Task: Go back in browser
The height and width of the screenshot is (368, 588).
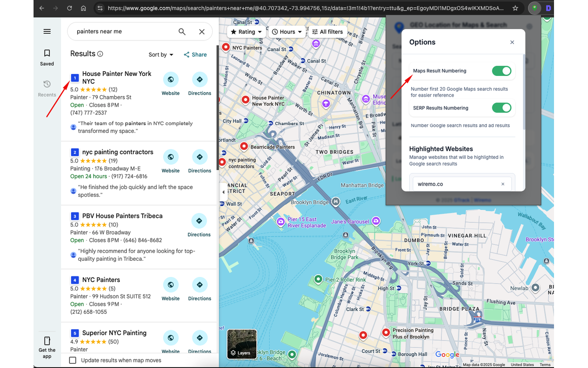Action: (42, 8)
